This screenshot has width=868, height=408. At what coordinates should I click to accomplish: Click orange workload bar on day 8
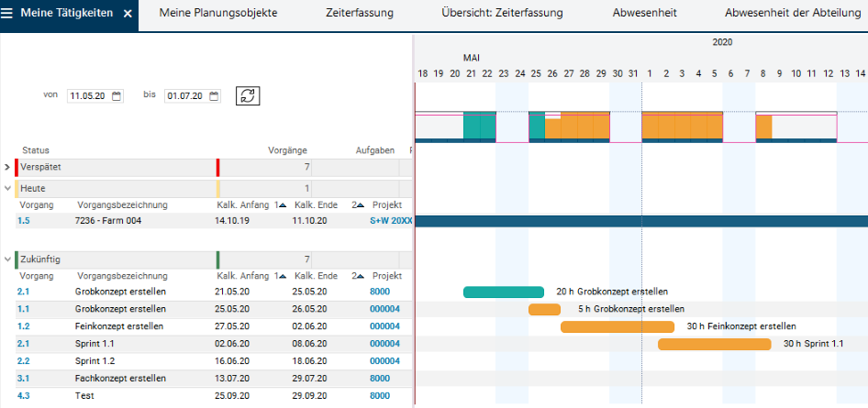click(763, 127)
